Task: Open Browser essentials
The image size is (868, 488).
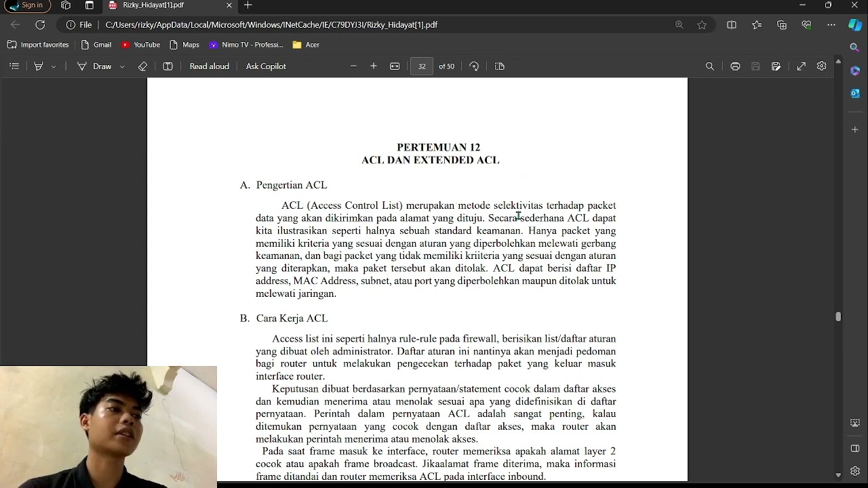Action: coord(806,24)
